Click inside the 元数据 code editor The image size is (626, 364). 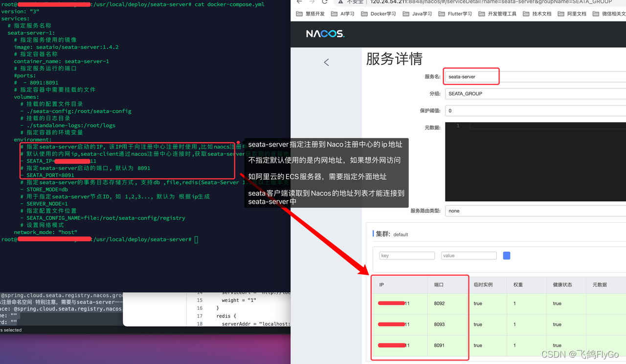click(x=536, y=161)
